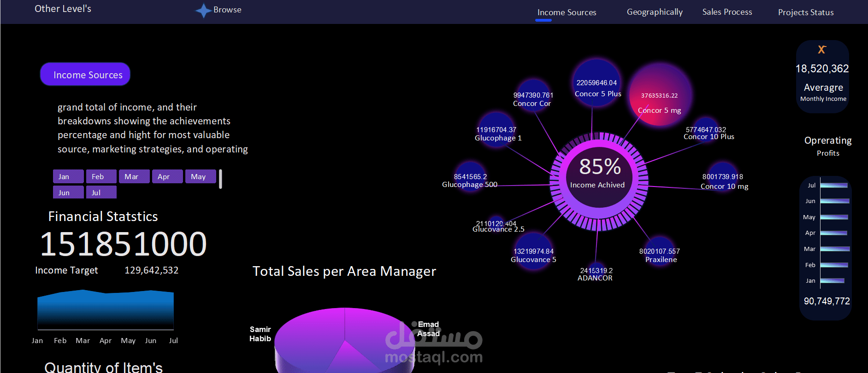Click the Emad Assad legend dot
The image size is (868, 373).
(x=414, y=324)
